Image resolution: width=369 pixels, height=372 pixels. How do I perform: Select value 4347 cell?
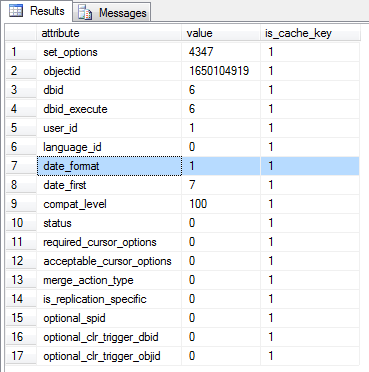pos(221,52)
